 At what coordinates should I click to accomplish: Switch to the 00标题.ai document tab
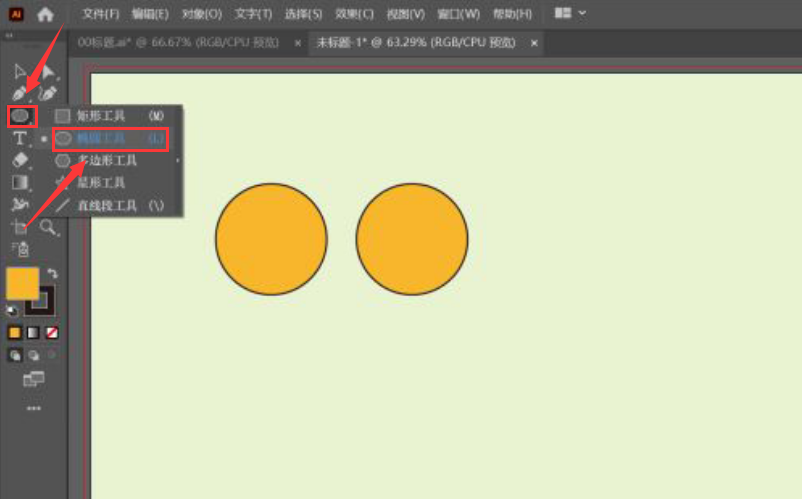pos(178,42)
